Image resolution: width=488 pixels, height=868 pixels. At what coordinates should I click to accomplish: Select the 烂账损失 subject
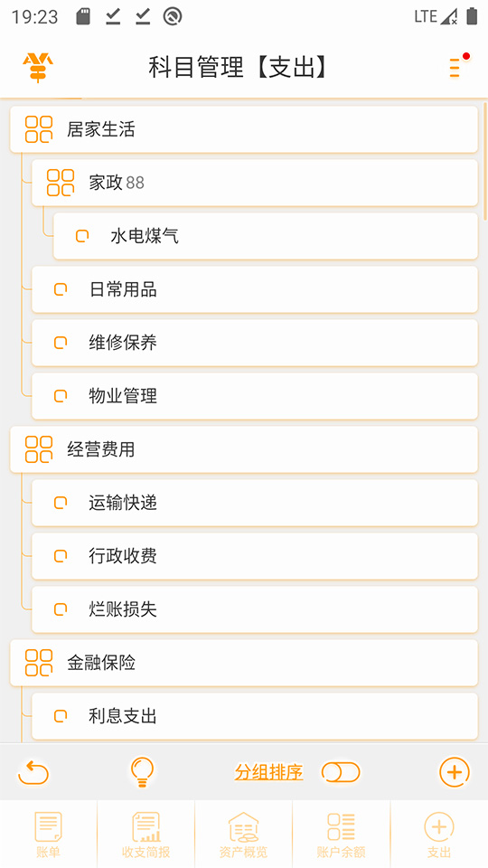(255, 609)
